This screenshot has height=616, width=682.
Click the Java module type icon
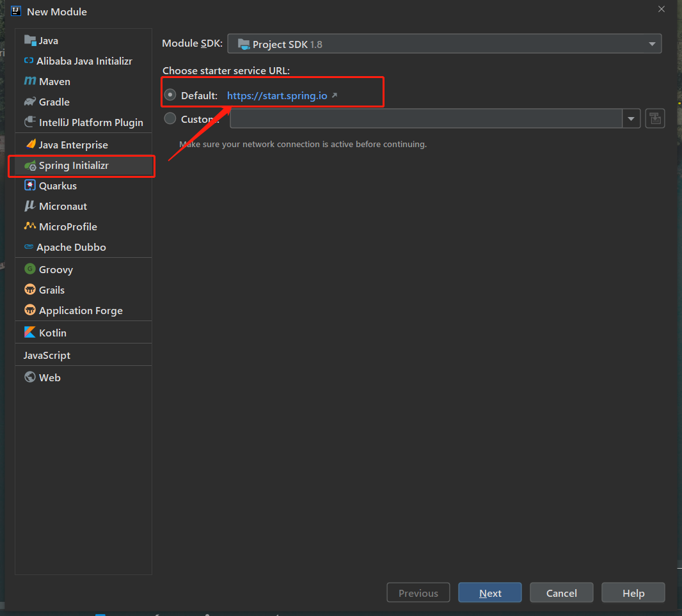30,40
